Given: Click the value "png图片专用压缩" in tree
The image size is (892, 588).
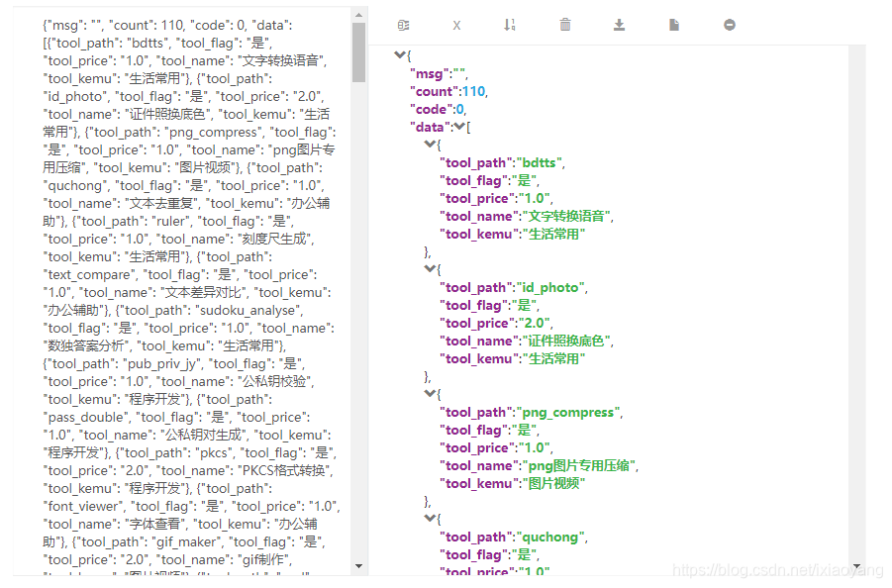Looking at the screenshot, I should [x=578, y=465].
